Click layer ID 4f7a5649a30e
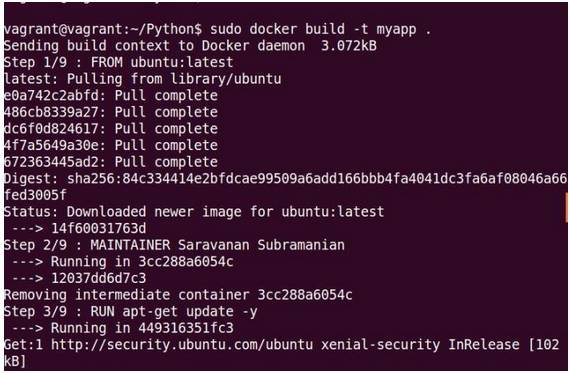 tap(51, 145)
